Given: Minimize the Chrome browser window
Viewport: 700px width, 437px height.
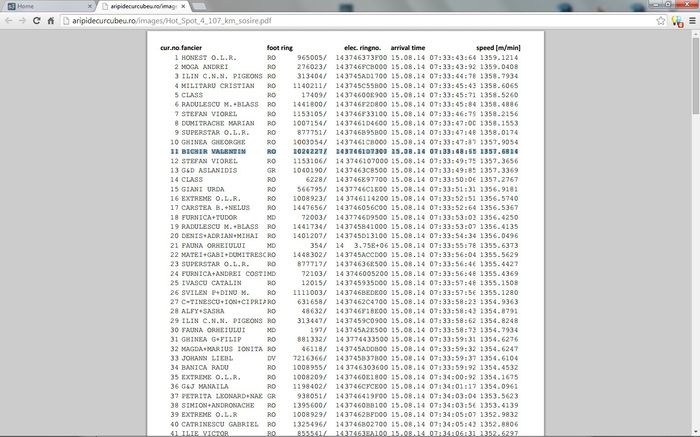Looking at the screenshot, I should pos(640,5).
